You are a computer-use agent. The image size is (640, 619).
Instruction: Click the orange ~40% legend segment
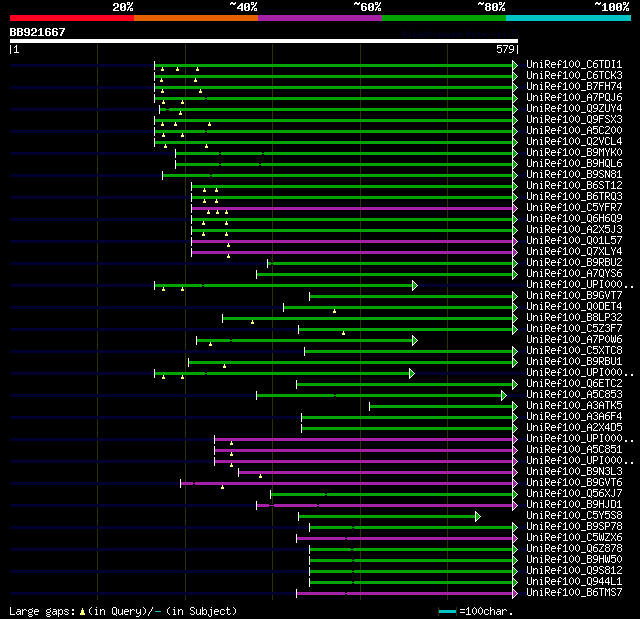pyautogui.click(x=196, y=18)
